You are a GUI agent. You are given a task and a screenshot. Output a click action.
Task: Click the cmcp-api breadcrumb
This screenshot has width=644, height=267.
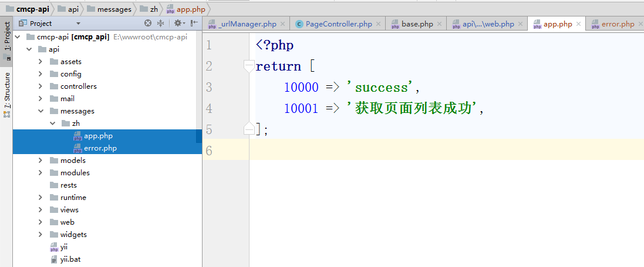click(x=28, y=9)
